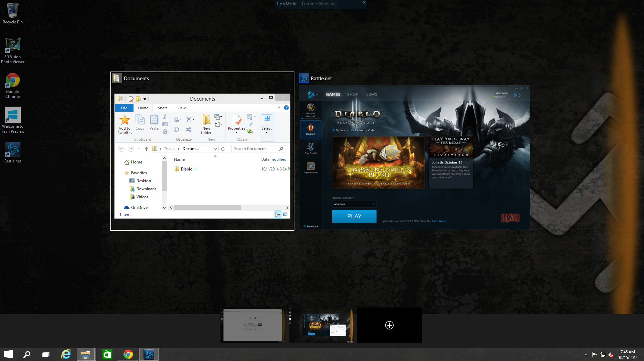This screenshot has height=361, width=644.
Task: Click the horizontal scrollbar in Documents
Action: [207, 208]
